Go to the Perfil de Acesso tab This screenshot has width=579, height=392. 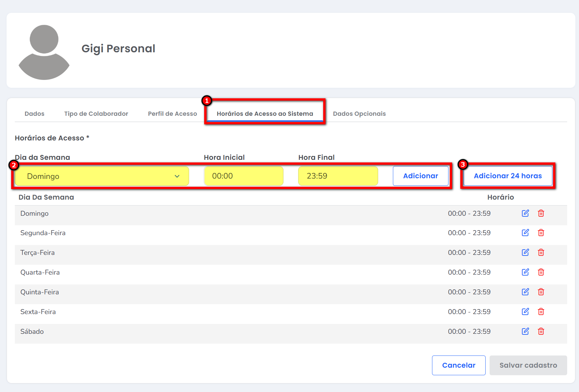[x=172, y=114]
